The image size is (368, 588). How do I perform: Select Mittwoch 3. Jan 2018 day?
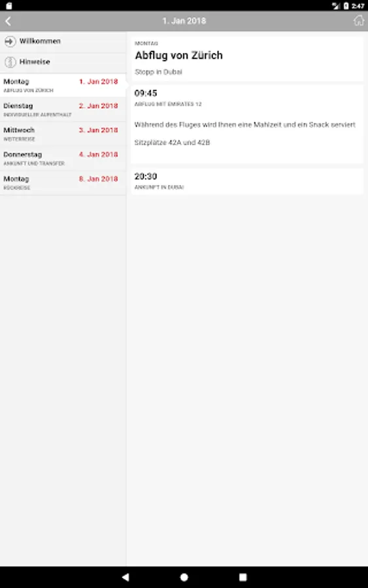pyautogui.click(x=63, y=134)
